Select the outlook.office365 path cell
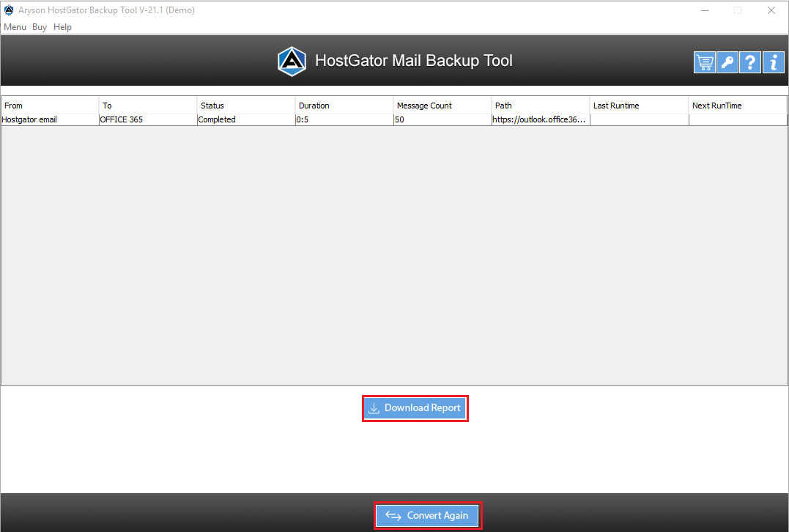This screenshot has height=532, width=789. 541,119
